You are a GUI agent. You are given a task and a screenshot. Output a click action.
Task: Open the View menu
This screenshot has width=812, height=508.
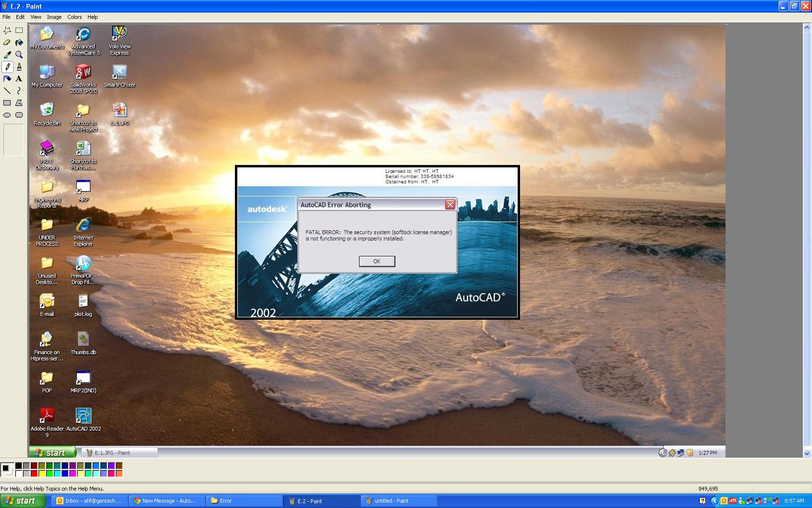(36, 17)
